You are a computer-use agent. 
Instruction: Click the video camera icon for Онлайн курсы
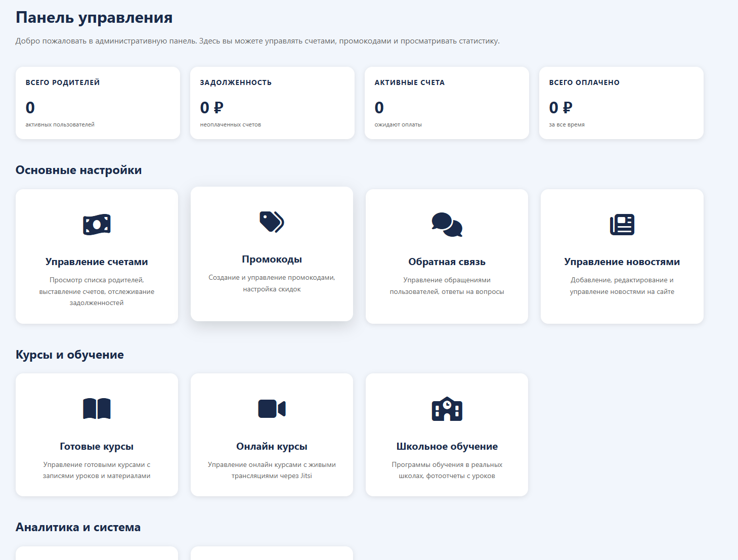(x=272, y=409)
